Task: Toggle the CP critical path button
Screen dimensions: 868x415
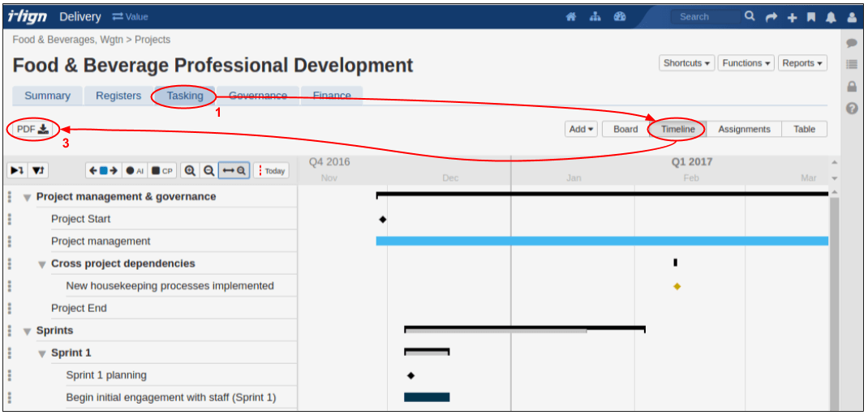Action: (x=162, y=171)
